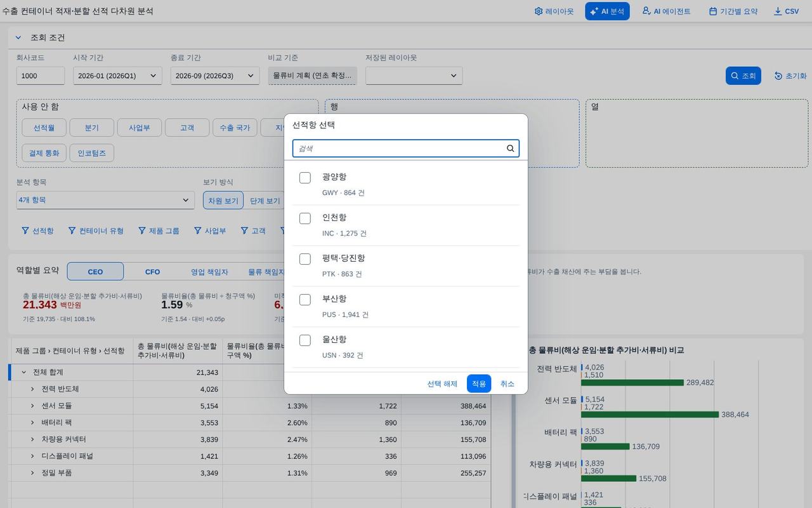The height and width of the screenshot is (508, 812).
Task: Click the 선적월 dimension chip
Action: point(44,128)
